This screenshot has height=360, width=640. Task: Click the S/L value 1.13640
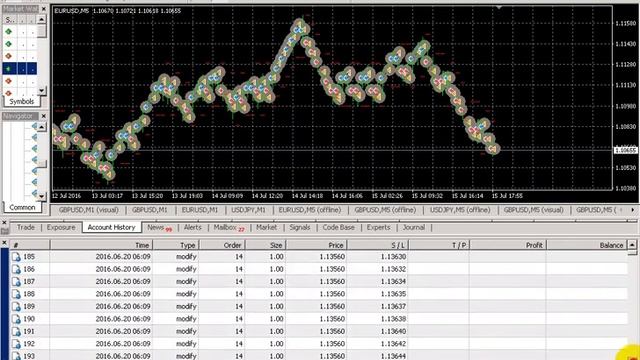pyautogui.click(x=393, y=331)
